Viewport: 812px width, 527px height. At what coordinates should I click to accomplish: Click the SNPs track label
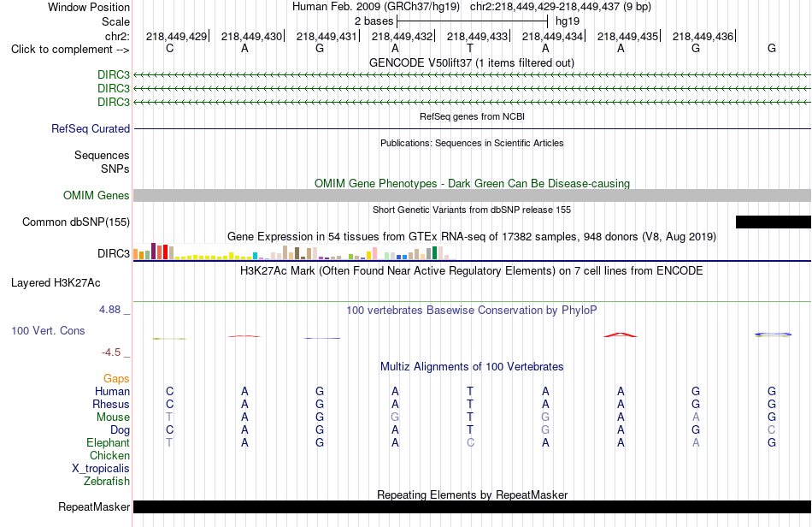coord(115,169)
